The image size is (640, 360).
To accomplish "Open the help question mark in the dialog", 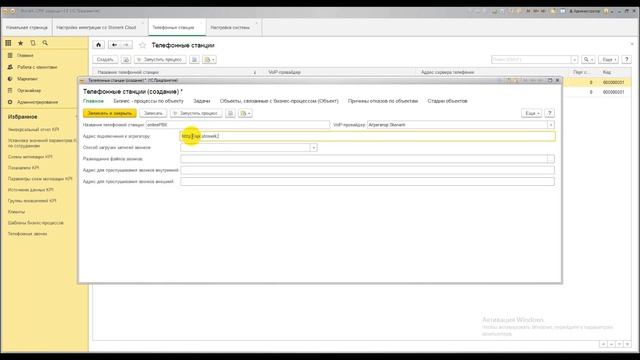I will pos(549,113).
